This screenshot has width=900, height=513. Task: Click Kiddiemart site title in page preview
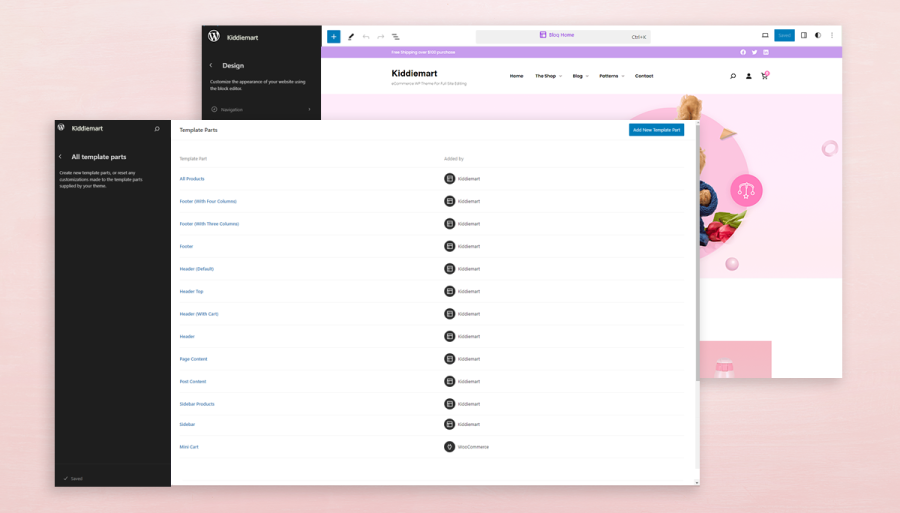[414, 73]
